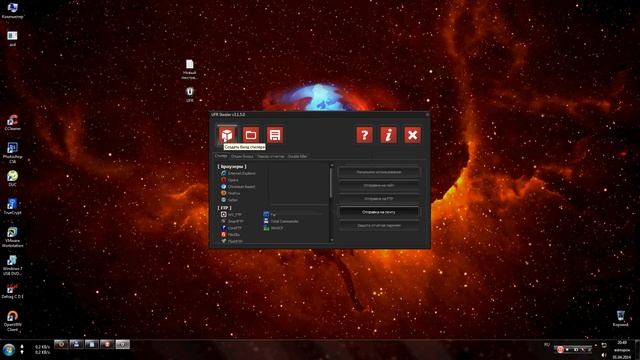Select the Photoshop CS6 desktop icon

click(12, 153)
